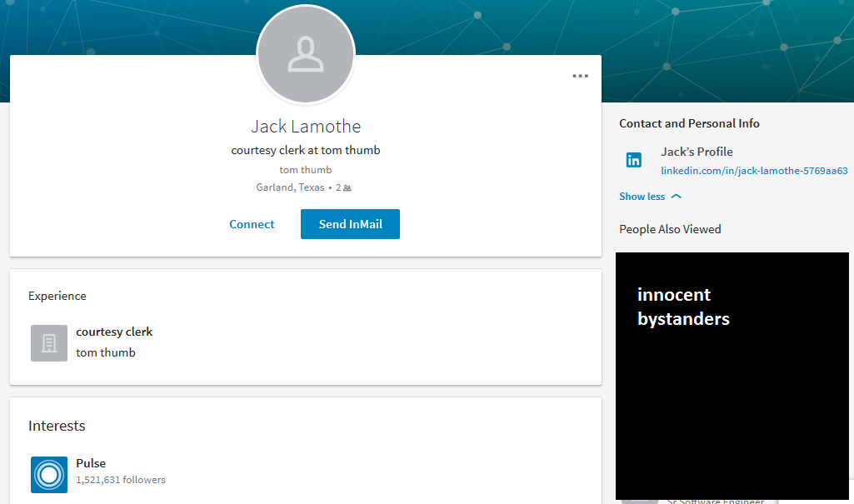This screenshot has height=504, width=854.
Task: Open the three-dot more options menu
Action: point(580,76)
